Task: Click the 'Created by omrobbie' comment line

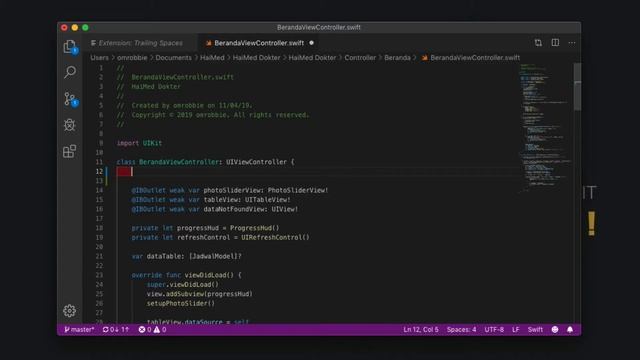Action: [x=184, y=105]
